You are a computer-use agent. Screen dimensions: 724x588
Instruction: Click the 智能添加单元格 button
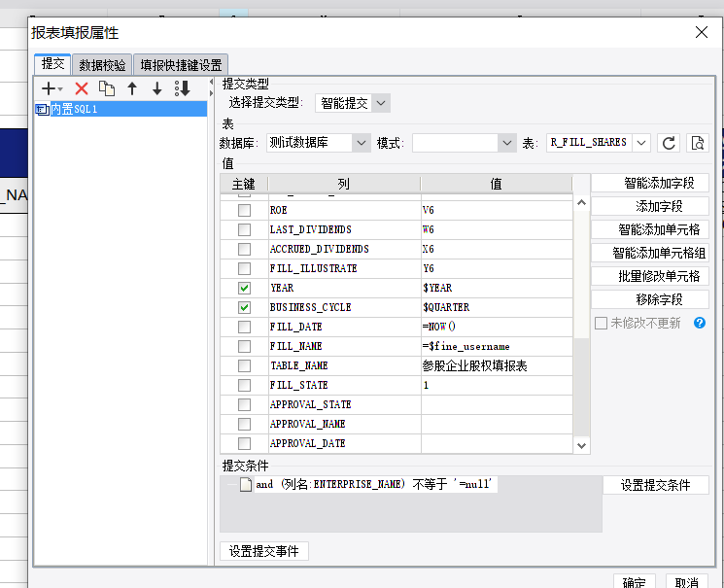650,229
